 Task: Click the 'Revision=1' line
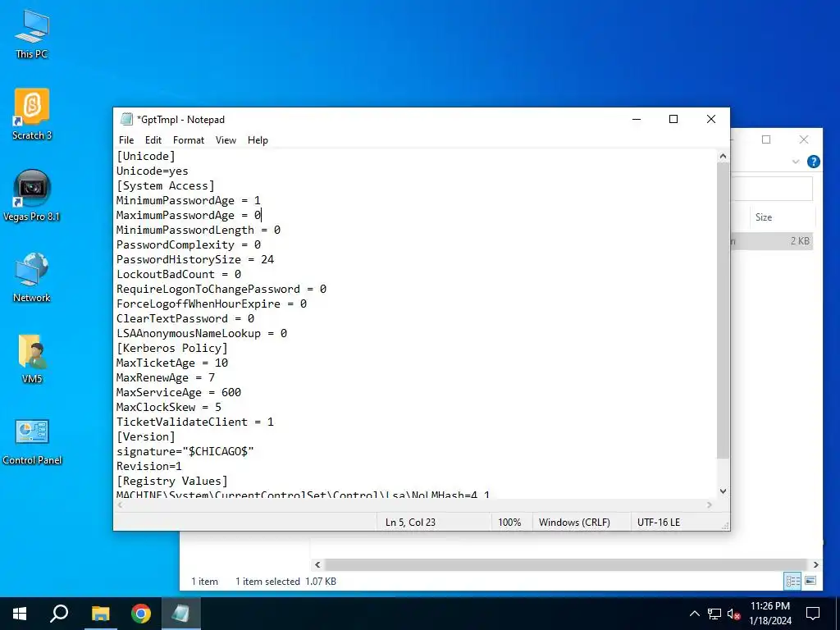point(149,466)
